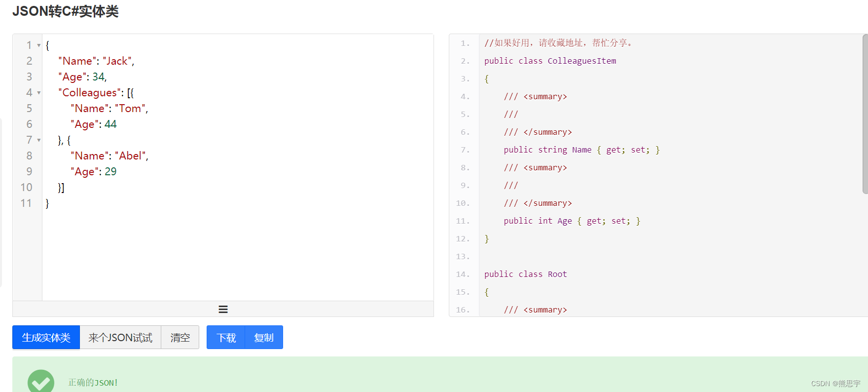Copy the output using 复制 button
This screenshot has height=392, width=868.
click(x=264, y=337)
